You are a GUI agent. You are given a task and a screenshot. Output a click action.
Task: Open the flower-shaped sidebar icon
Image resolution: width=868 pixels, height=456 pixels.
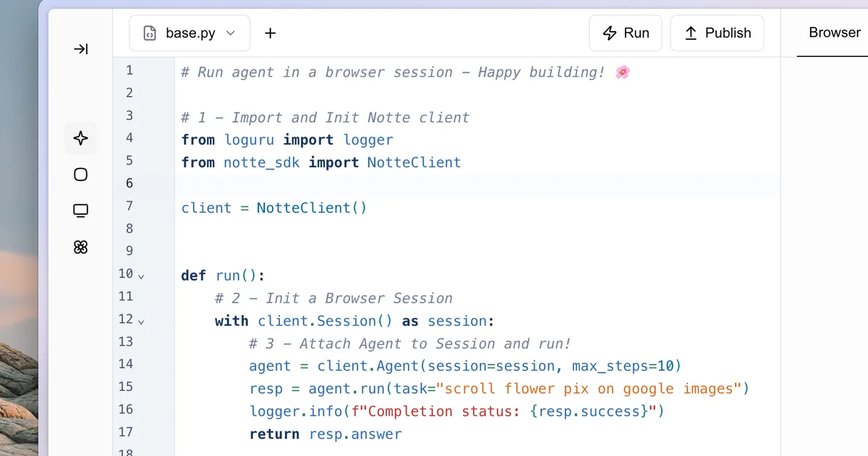[x=81, y=248]
